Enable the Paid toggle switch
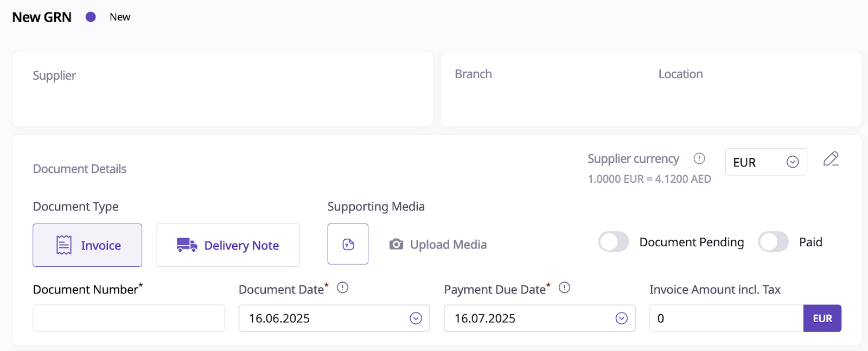The width and height of the screenshot is (868, 351). (x=773, y=242)
